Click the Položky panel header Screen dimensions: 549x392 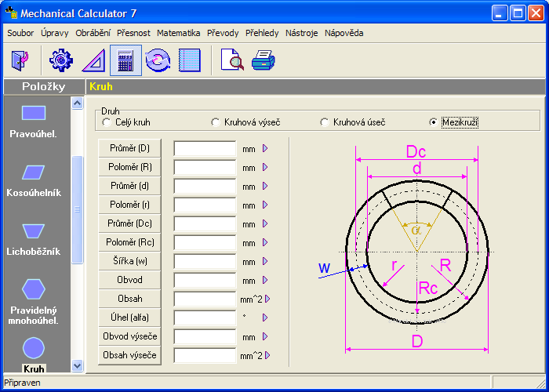tap(44, 86)
